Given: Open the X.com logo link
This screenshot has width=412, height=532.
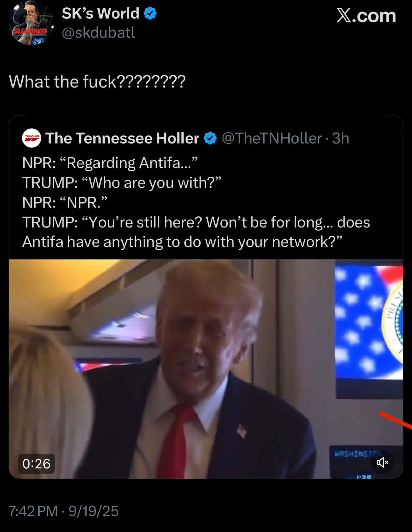Looking at the screenshot, I should [366, 15].
